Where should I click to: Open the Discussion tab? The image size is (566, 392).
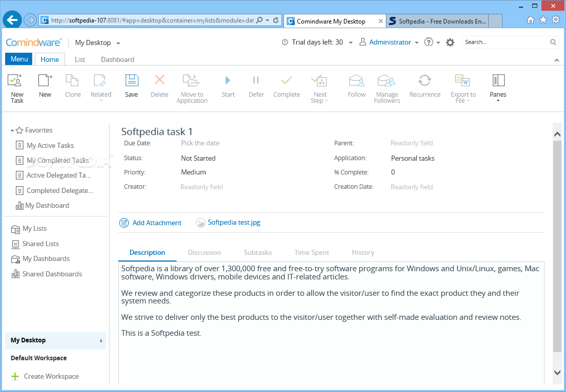tap(204, 253)
